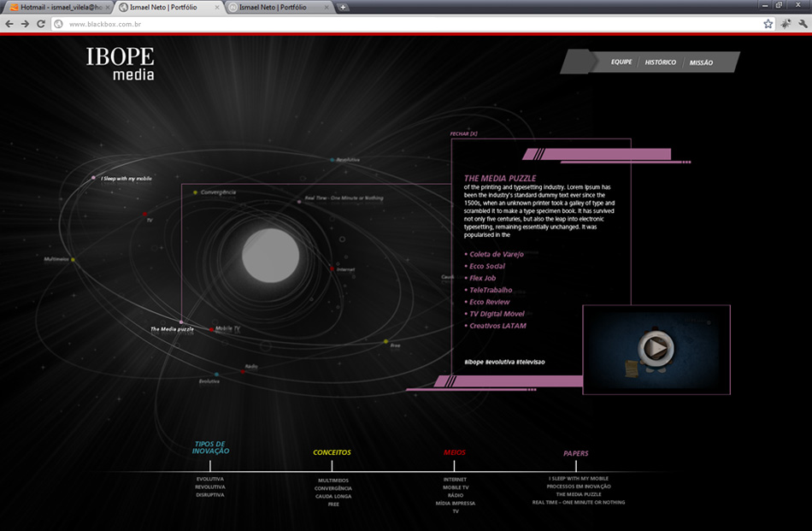Open the MISSÃO menu item
The image size is (812, 531).
(701, 62)
